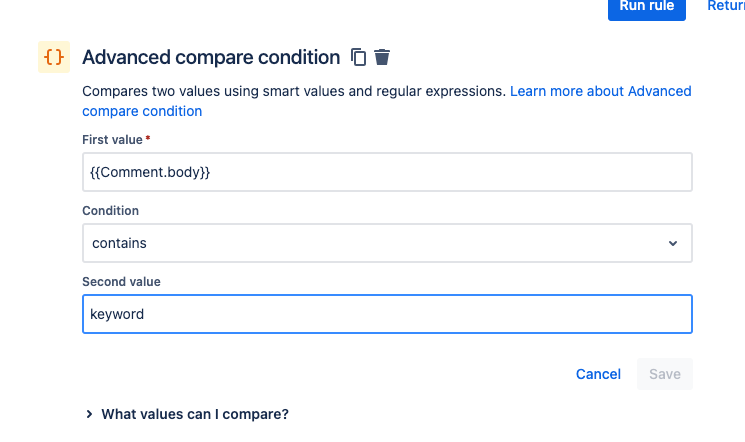Screen dimensions: 745x442
Task: Click the What values can I compare? text
Action: click(195, 414)
